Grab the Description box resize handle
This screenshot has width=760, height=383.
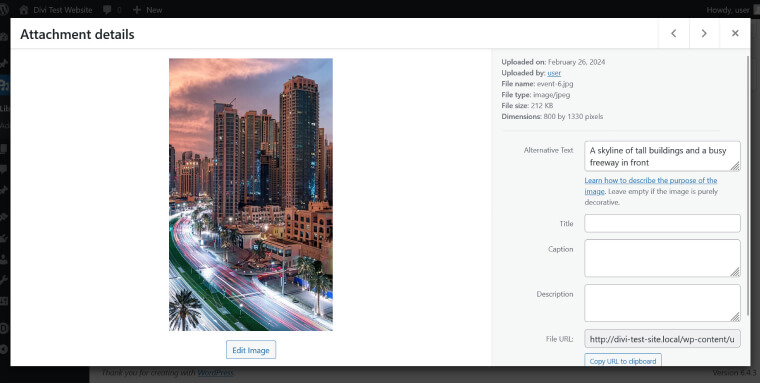(735, 317)
